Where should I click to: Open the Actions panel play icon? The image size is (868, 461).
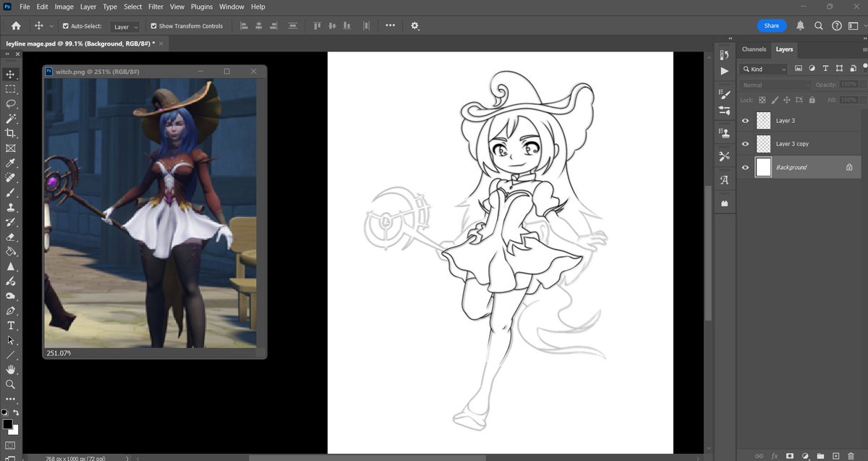tap(724, 71)
